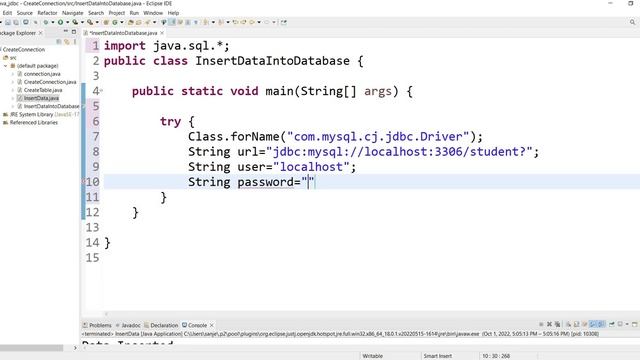Open the Project menu
Image resolution: width=640 pixels, height=360 pixels.
pyautogui.click(x=116, y=13)
